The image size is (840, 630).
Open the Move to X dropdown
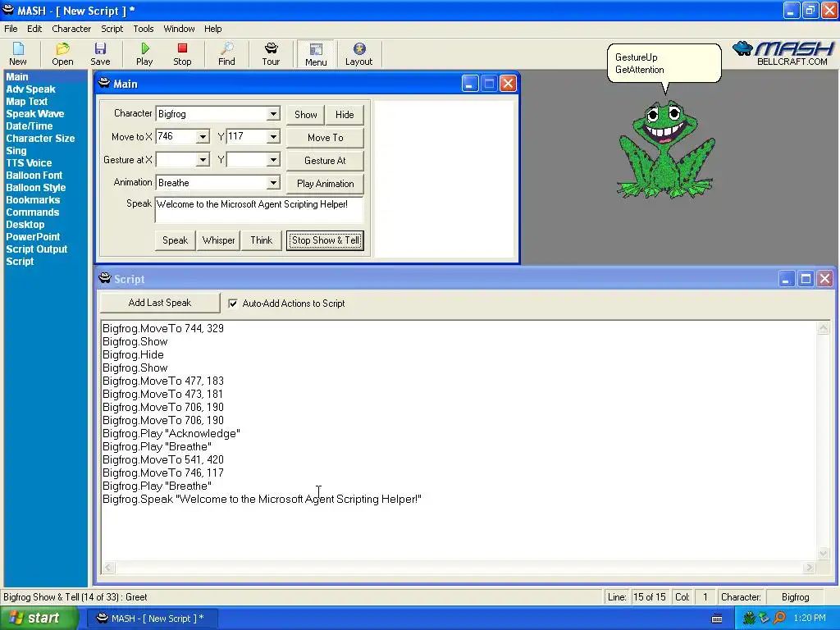click(x=203, y=137)
